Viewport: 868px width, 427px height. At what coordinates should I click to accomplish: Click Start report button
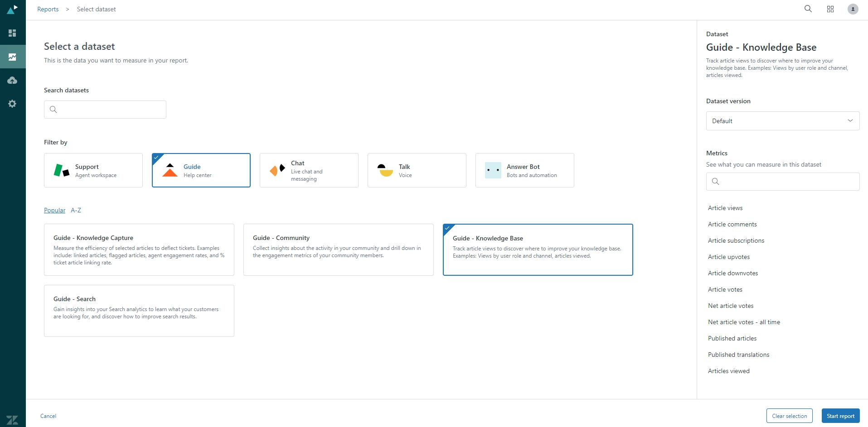point(840,416)
